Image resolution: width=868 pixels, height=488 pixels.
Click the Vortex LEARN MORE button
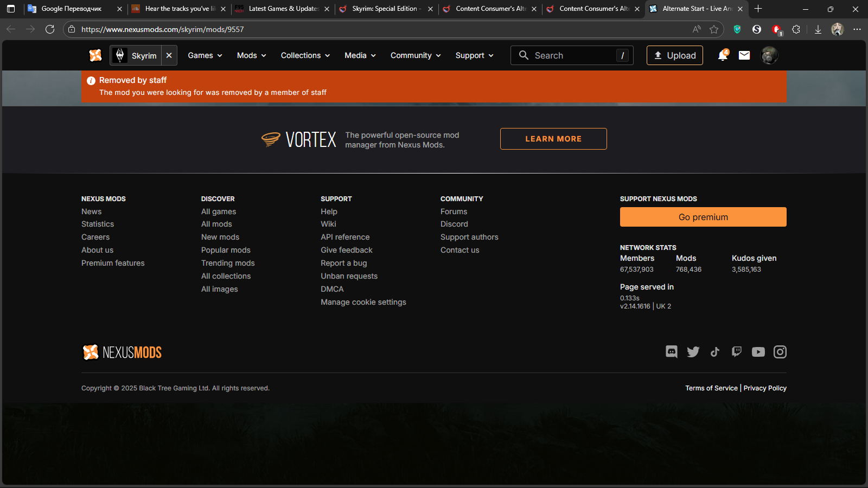pos(553,139)
